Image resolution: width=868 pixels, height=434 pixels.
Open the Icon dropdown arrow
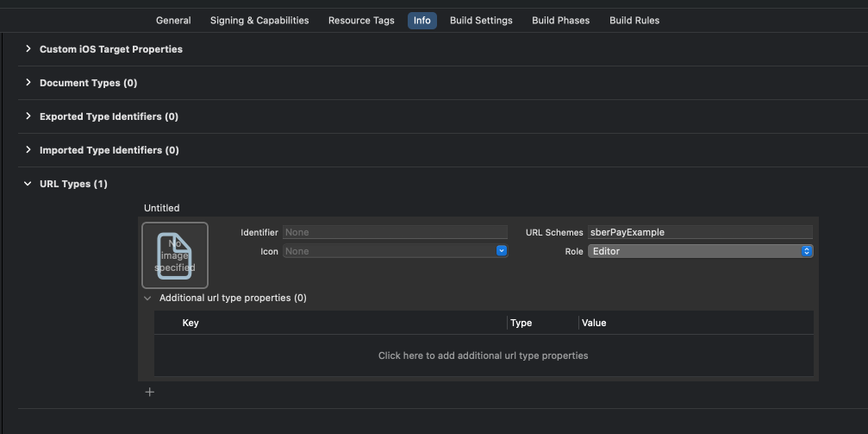tap(501, 251)
